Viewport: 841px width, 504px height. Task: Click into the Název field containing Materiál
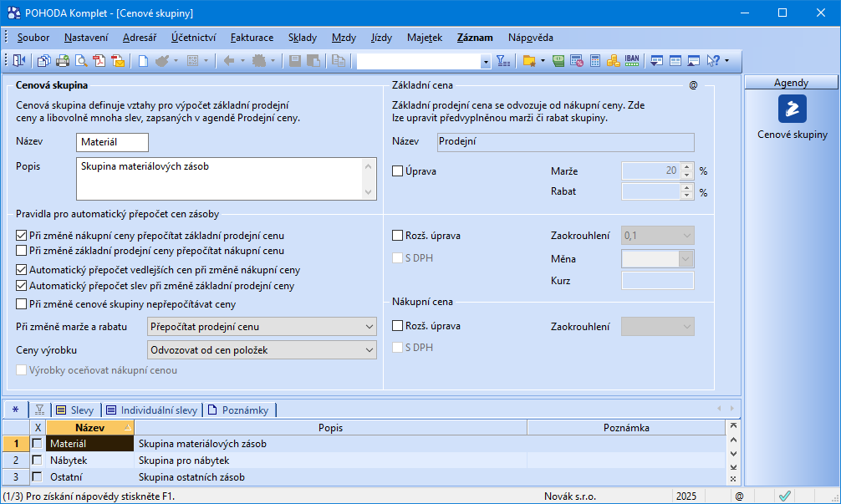[x=112, y=142]
